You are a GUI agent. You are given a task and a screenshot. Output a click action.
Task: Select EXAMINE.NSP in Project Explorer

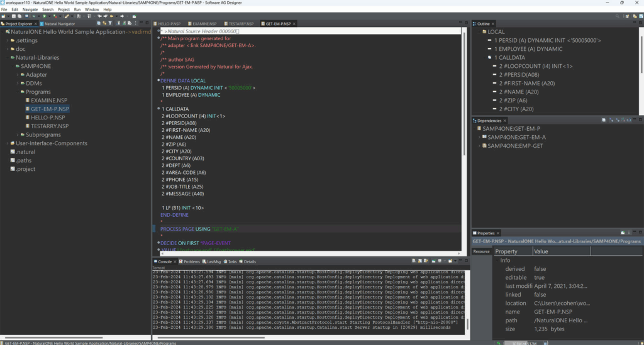coord(48,101)
